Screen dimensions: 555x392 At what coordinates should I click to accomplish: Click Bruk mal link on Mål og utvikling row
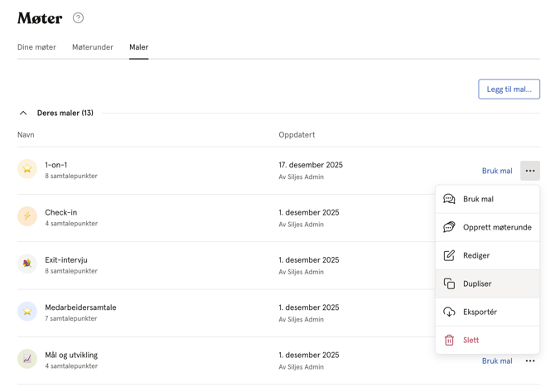497,361
